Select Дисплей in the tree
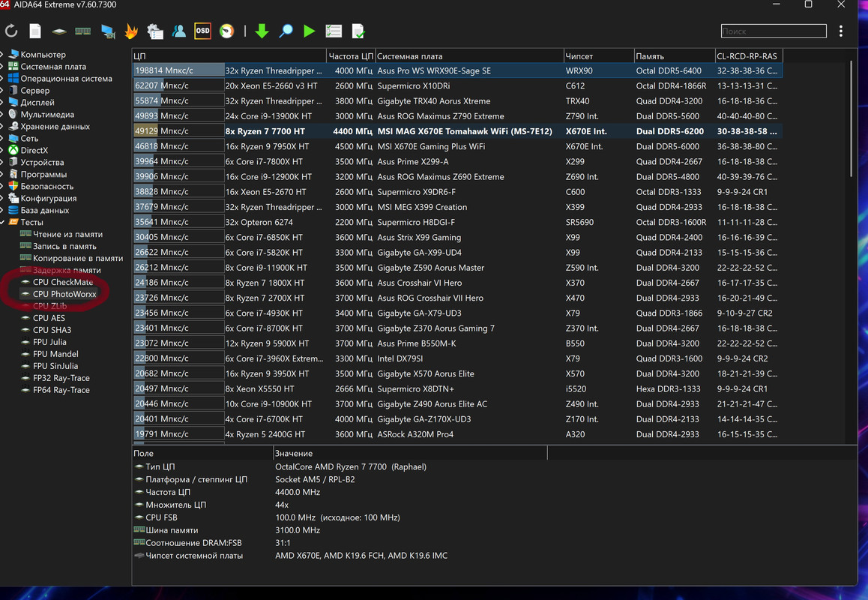868x600 pixels. point(37,103)
